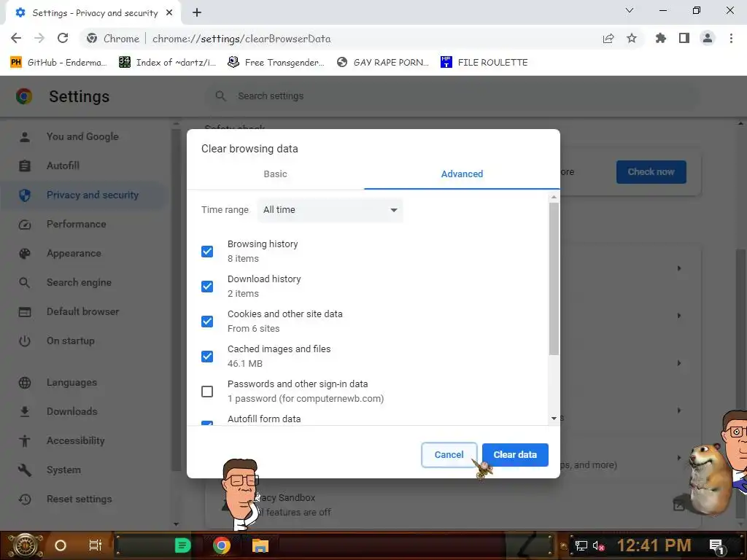Click the Languages globe icon in sidebar
The image size is (747, 560).
tap(25, 382)
